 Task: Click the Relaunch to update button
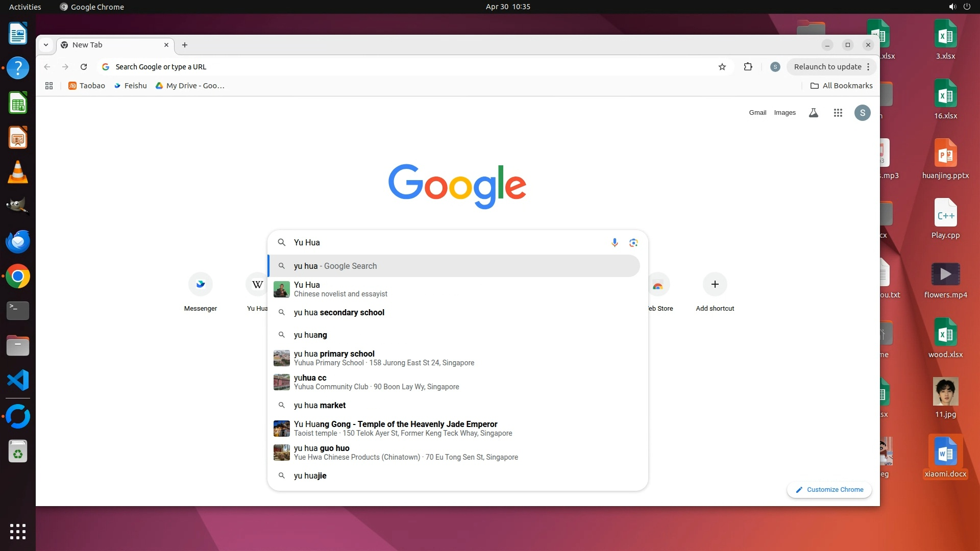click(827, 67)
